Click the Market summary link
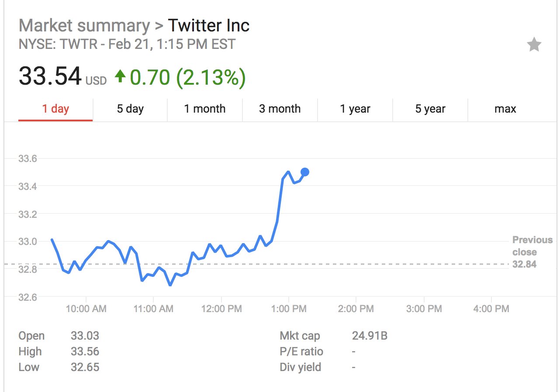Viewport: 560px width, 392px height. [x=84, y=26]
